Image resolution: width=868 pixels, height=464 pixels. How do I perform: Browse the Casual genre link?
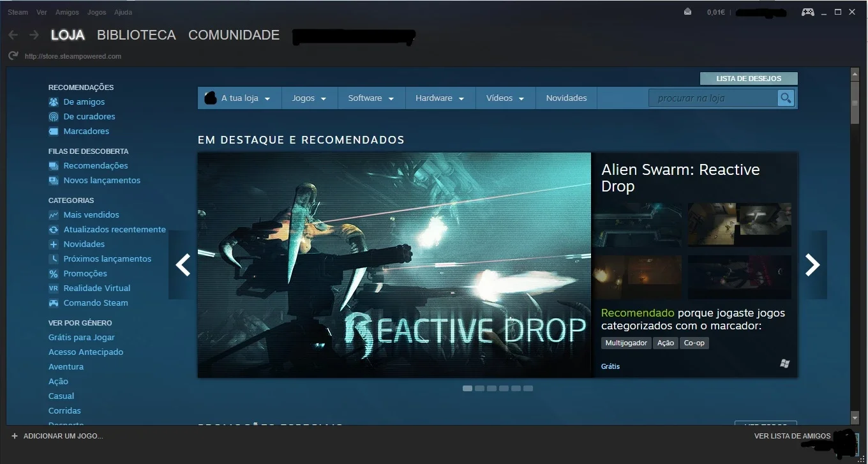pos(61,396)
